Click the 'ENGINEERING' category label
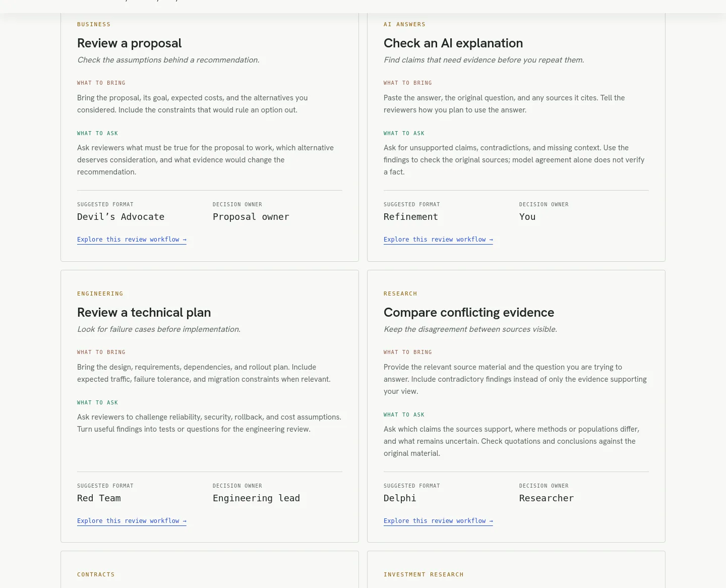This screenshot has width=726, height=588. (100, 293)
